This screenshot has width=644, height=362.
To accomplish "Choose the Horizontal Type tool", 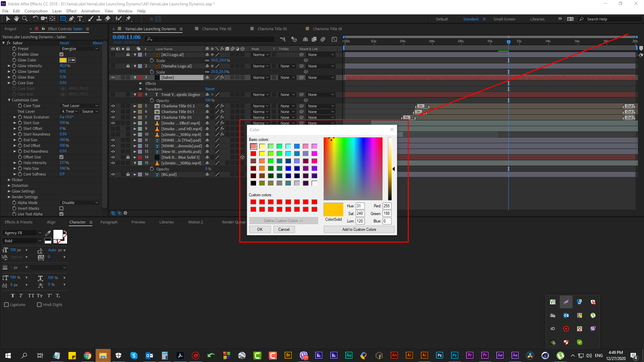I will point(80,19).
